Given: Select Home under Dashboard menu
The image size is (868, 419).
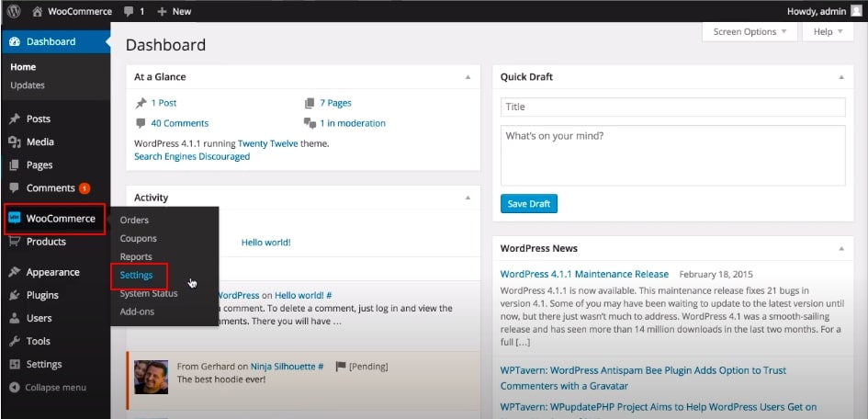Looking at the screenshot, I should 23,67.
